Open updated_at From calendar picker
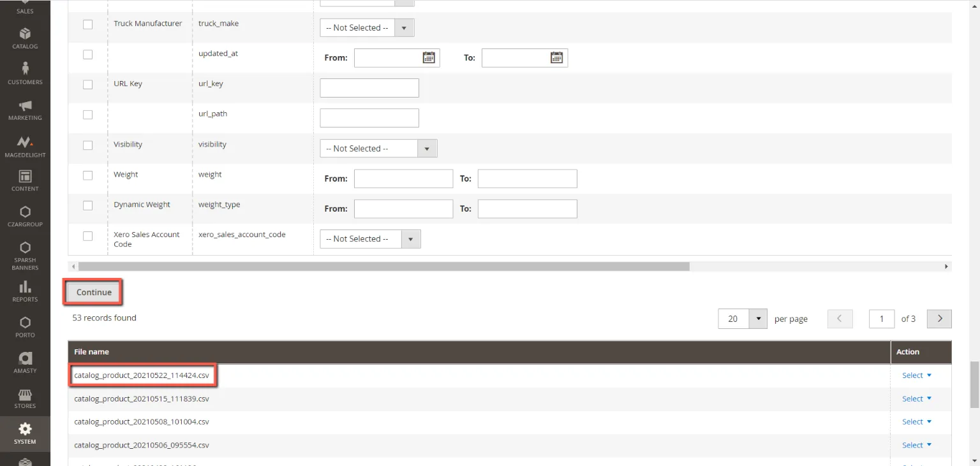Screen dimensions: 980x466 (429, 57)
